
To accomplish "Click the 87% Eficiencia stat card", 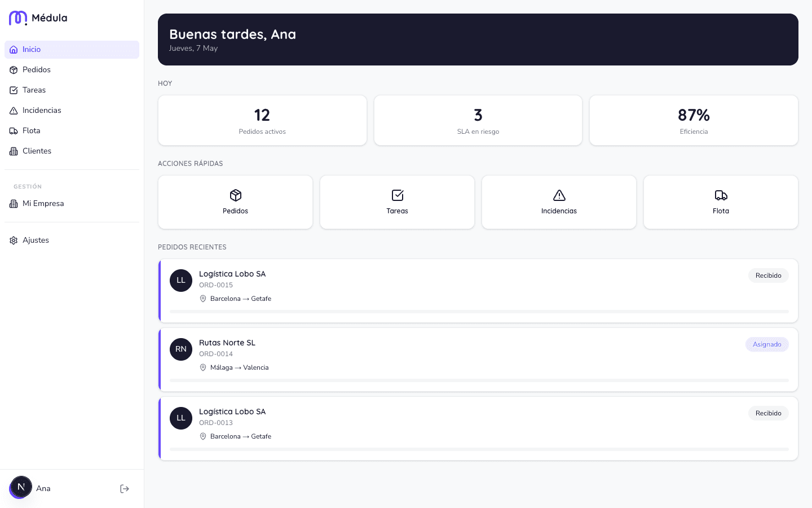I will pyautogui.click(x=694, y=120).
